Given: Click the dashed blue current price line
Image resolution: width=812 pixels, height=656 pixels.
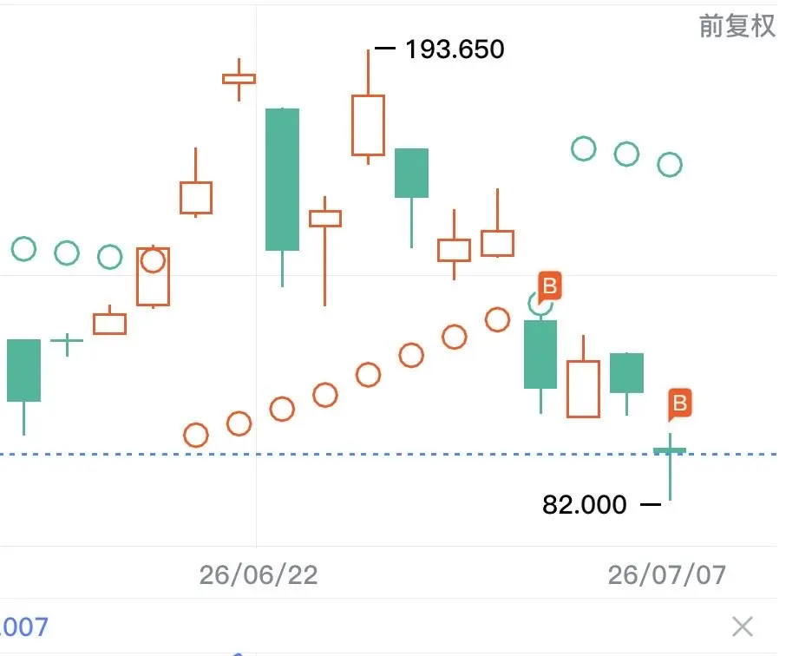Looking at the screenshot, I should pos(389,455).
